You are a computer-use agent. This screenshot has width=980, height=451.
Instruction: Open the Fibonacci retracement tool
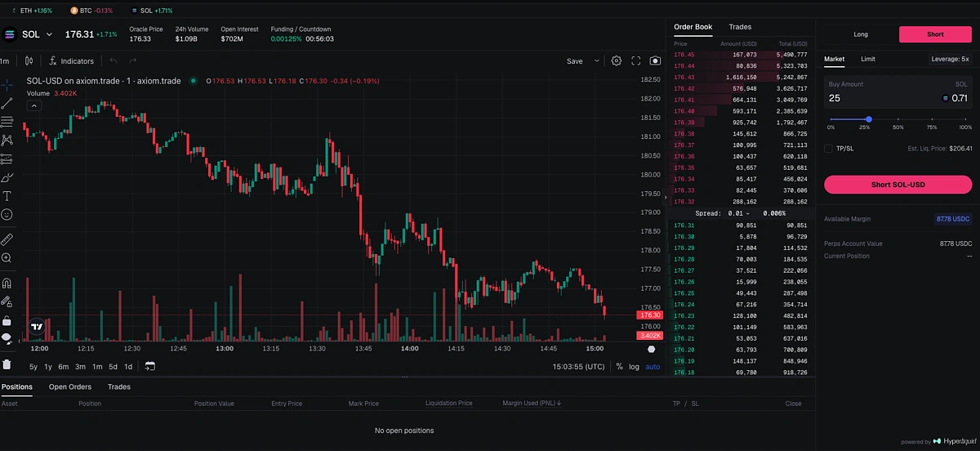(x=7, y=121)
